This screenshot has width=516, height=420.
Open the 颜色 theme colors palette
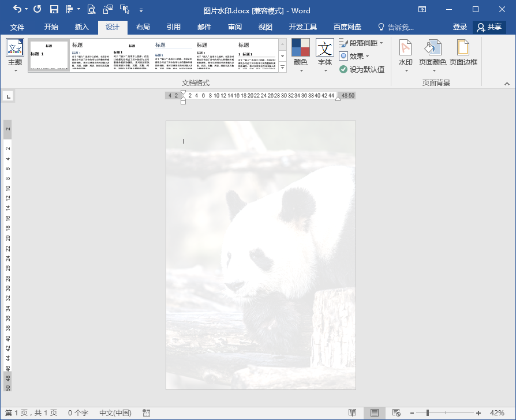tap(301, 55)
